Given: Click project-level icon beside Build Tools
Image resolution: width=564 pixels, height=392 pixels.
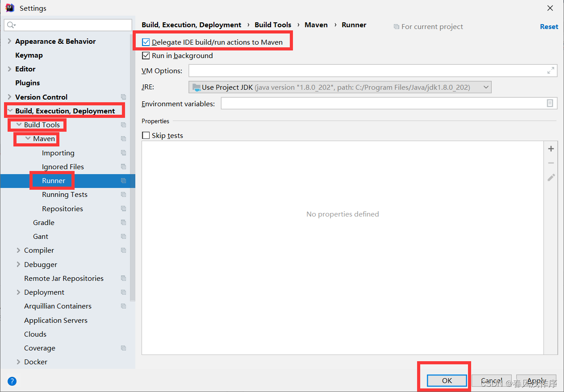Looking at the screenshot, I should point(123,125).
